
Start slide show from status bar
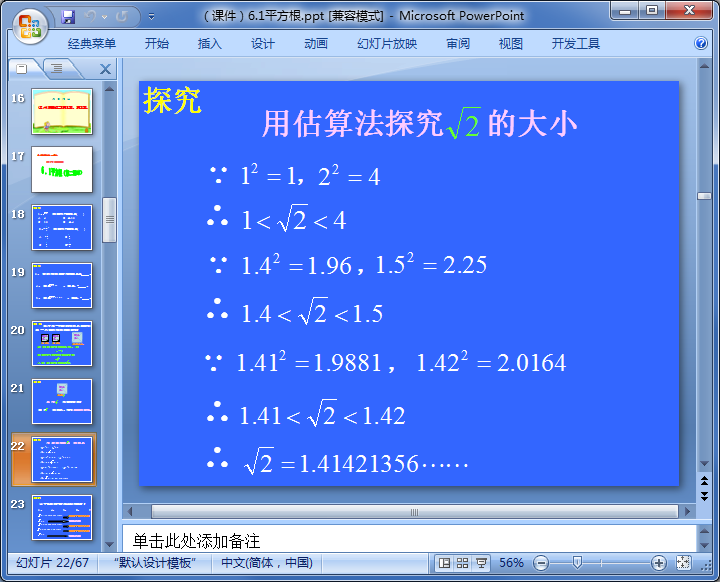[481, 563]
